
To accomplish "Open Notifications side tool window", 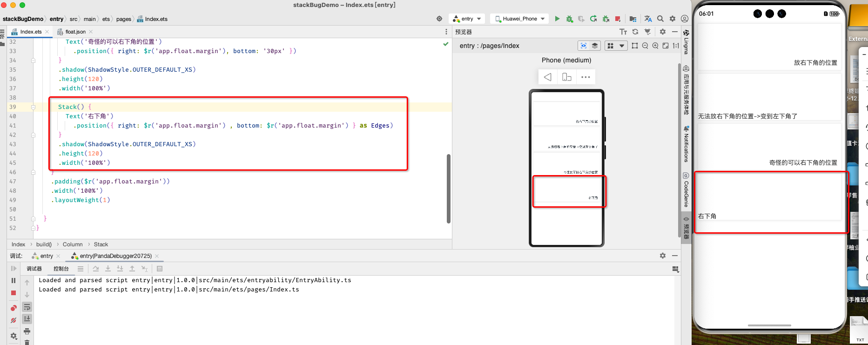I will point(686,143).
